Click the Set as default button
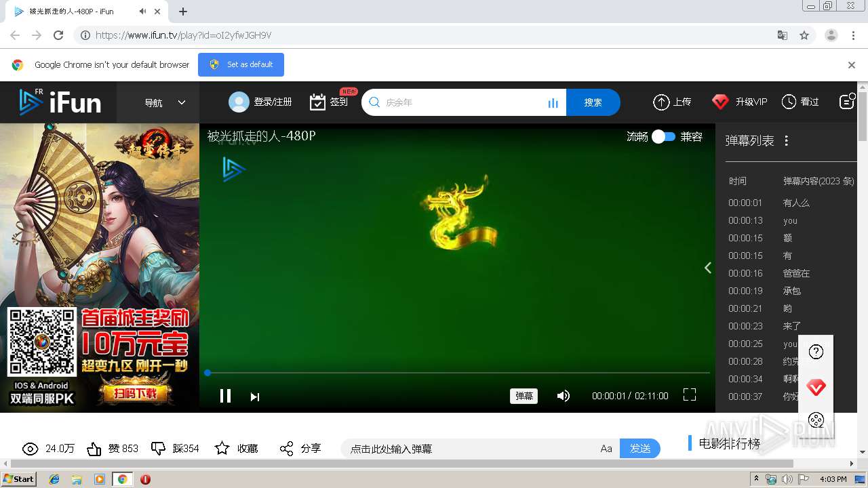The width and height of the screenshot is (868, 488). (x=241, y=64)
